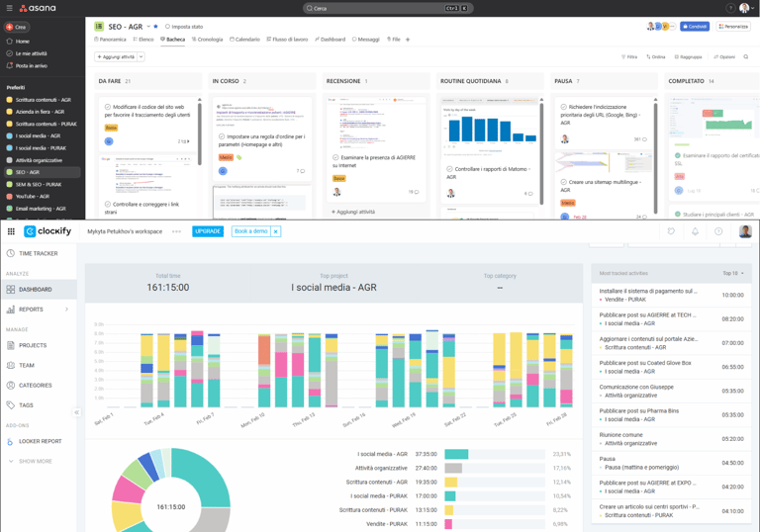This screenshot has width=760, height=532.
Task: Collapse the Clockify sidebar with double chevron
Action: 76,412
